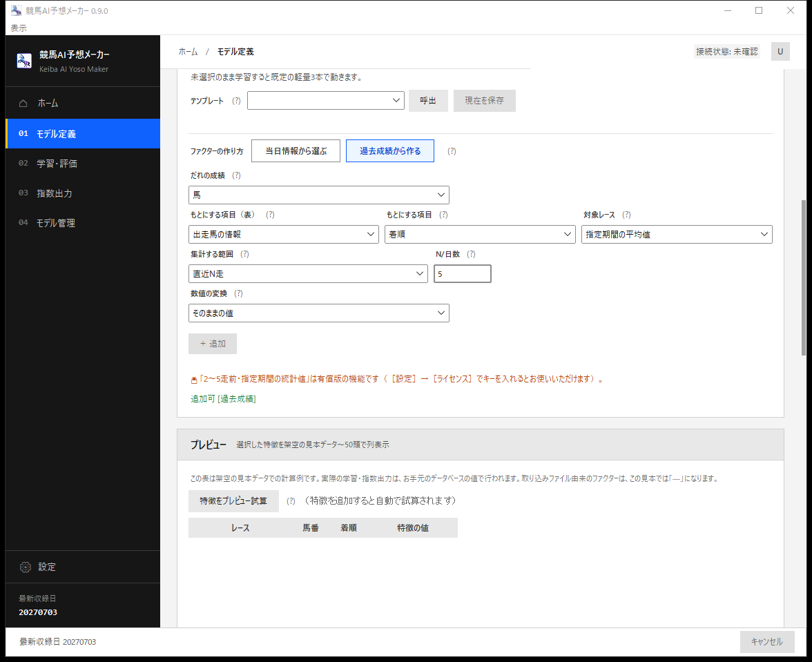Go to 01 モデル定義 in sidebar
The height and width of the screenshot is (662, 812).
pyautogui.click(x=83, y=133)
